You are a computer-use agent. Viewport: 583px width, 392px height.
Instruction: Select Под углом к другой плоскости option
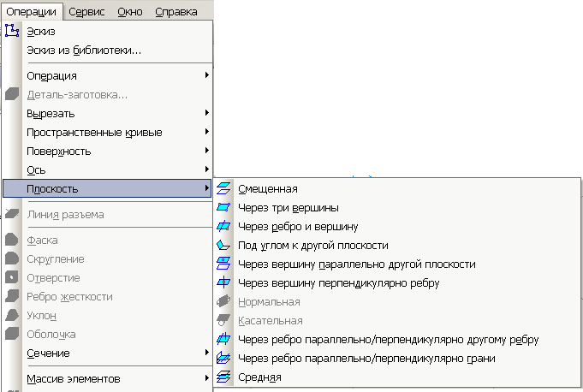click(x=313, y=246)
